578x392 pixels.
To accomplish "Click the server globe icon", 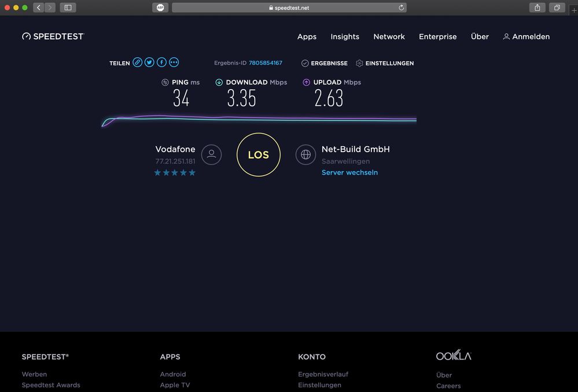I will [x=305, y=154].
